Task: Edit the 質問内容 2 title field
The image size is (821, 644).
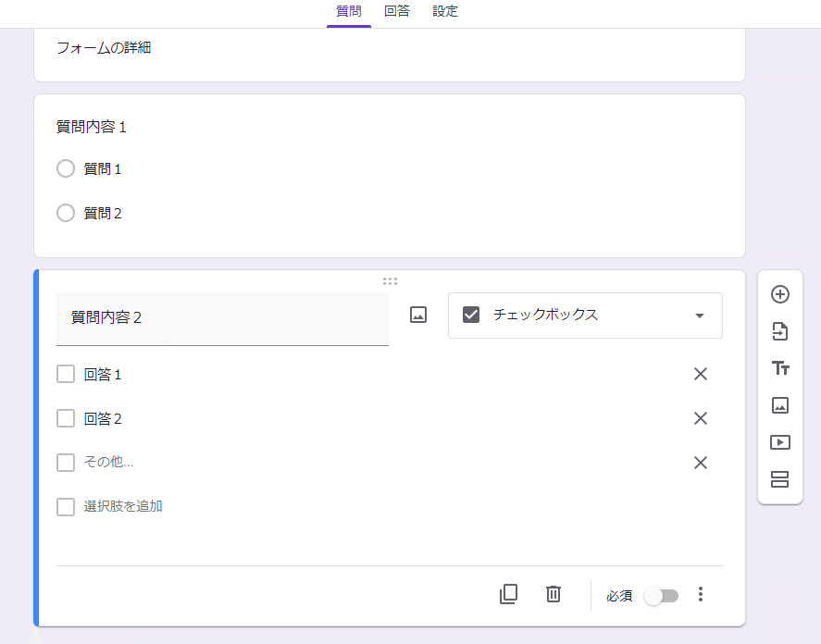Action: pos(222,318)
